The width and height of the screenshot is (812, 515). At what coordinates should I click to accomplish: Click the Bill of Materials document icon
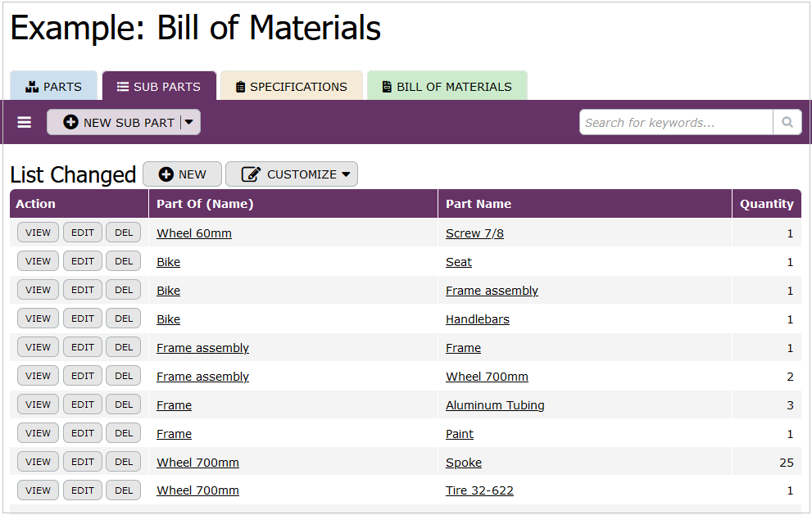[x=387, y=87]
